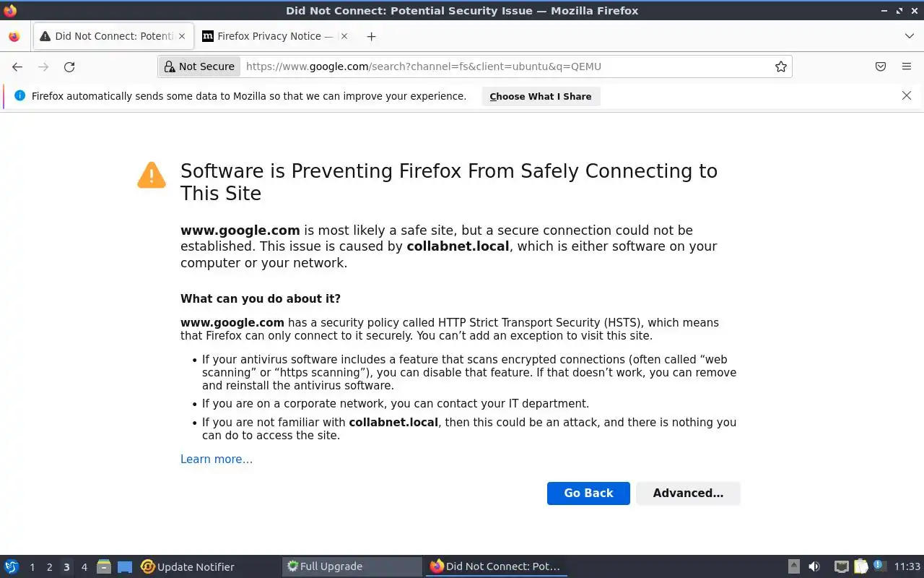Click the Not Secure lock indicator
Image resolution: width=924 pixels, height=578 pixels.
tap(199, 66)
